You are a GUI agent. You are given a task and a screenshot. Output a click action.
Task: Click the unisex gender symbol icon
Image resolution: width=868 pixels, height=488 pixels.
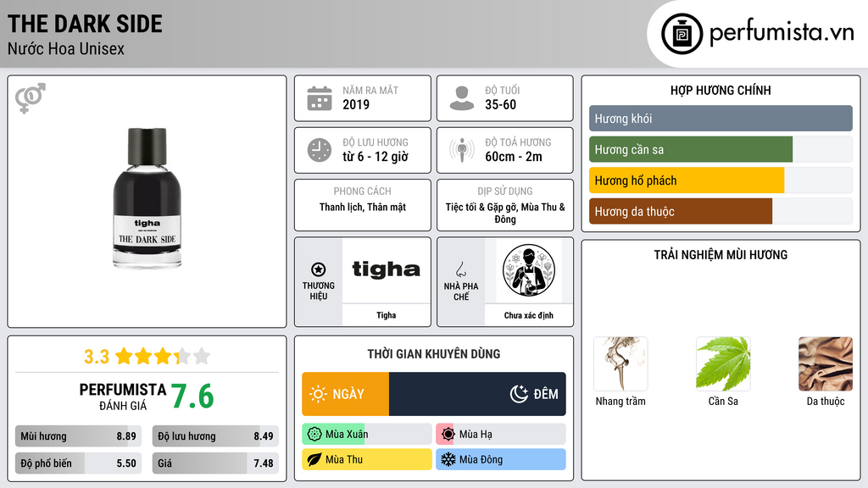pos(30,98)
